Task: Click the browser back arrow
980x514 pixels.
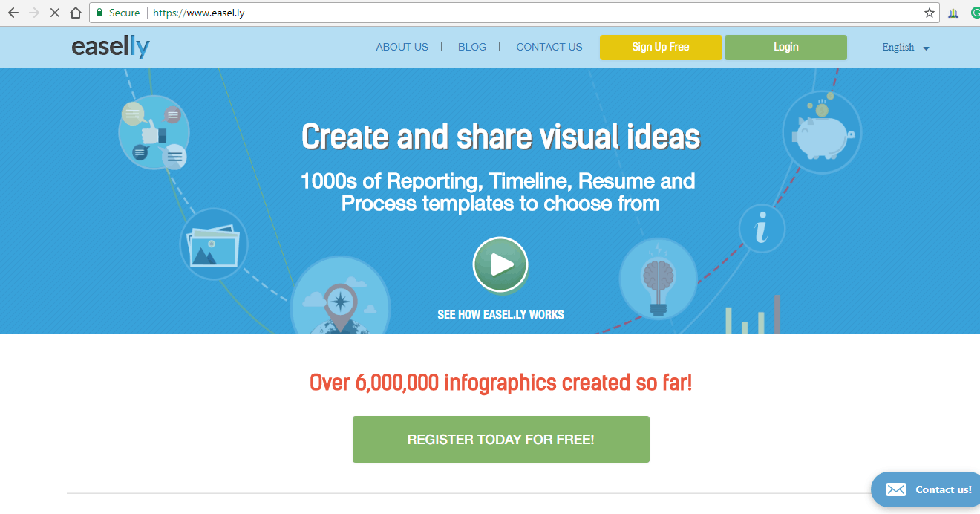Action: pos(13,13)
